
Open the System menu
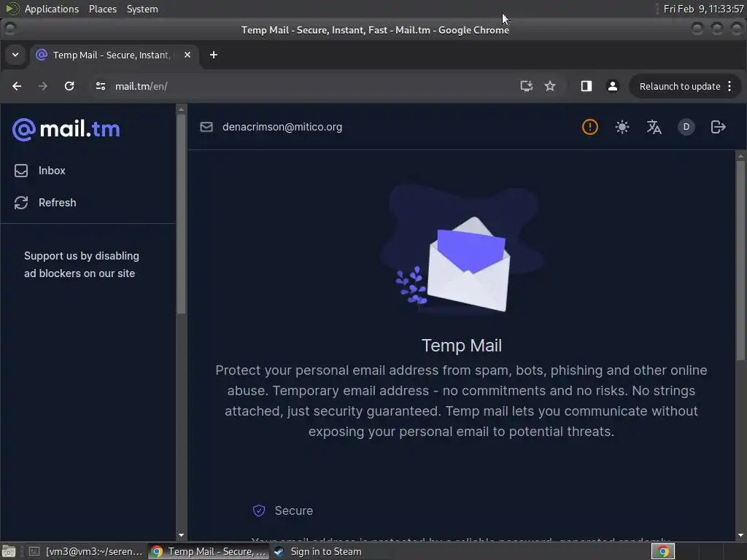click(x=142, y=9)
